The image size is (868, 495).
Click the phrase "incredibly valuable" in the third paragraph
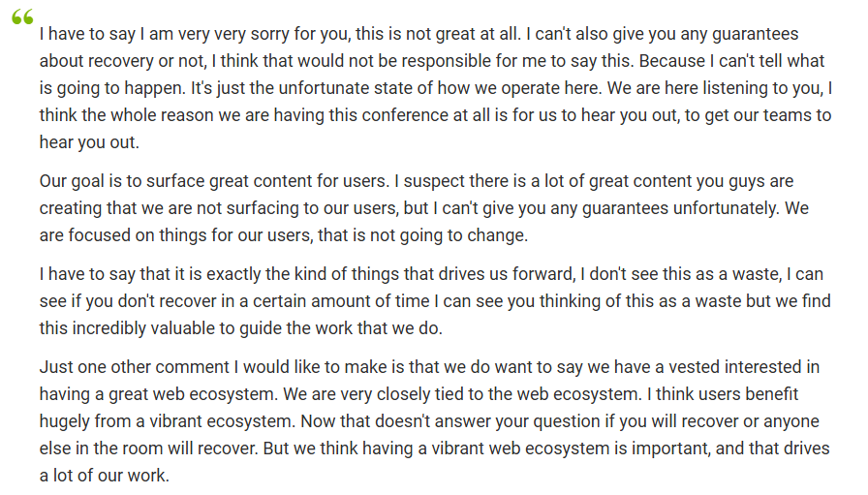(x=143, y=328)
